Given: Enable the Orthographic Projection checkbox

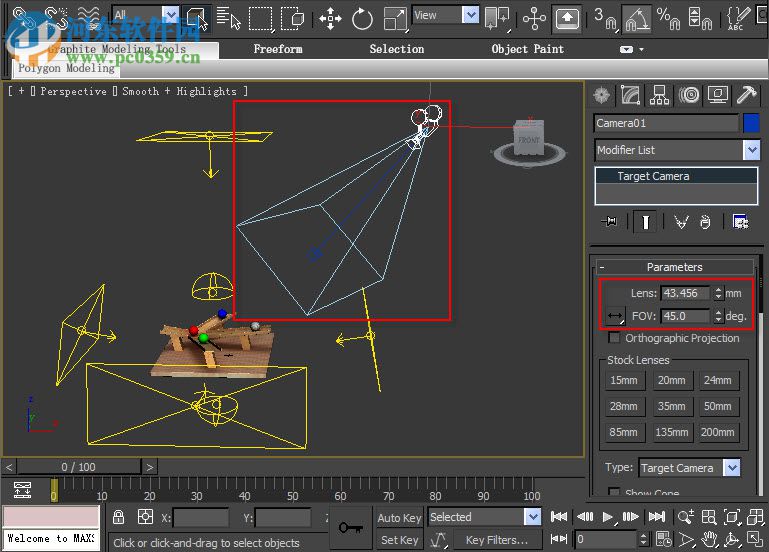Looking at the screenshot, I should click(614, 338).
